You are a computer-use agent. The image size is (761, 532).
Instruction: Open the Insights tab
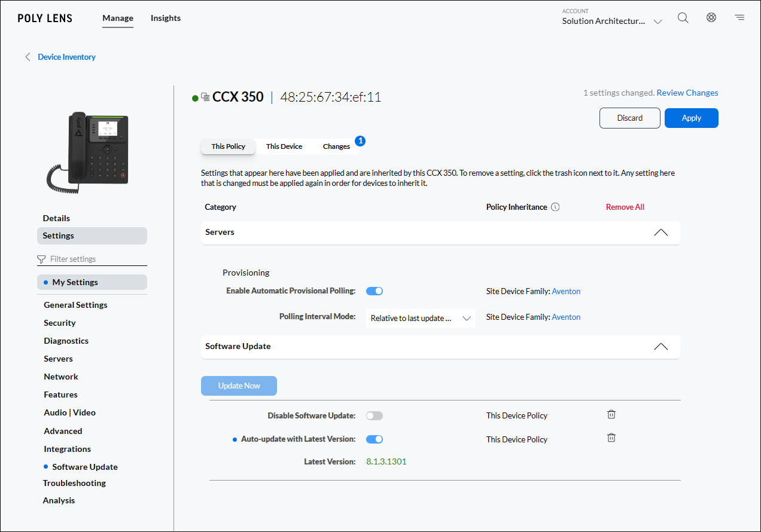click(x=166, y=19)
